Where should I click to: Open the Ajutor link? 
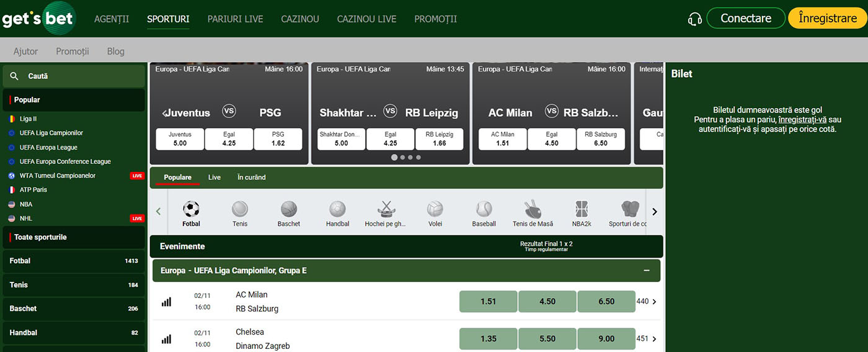tap(26, 52)
